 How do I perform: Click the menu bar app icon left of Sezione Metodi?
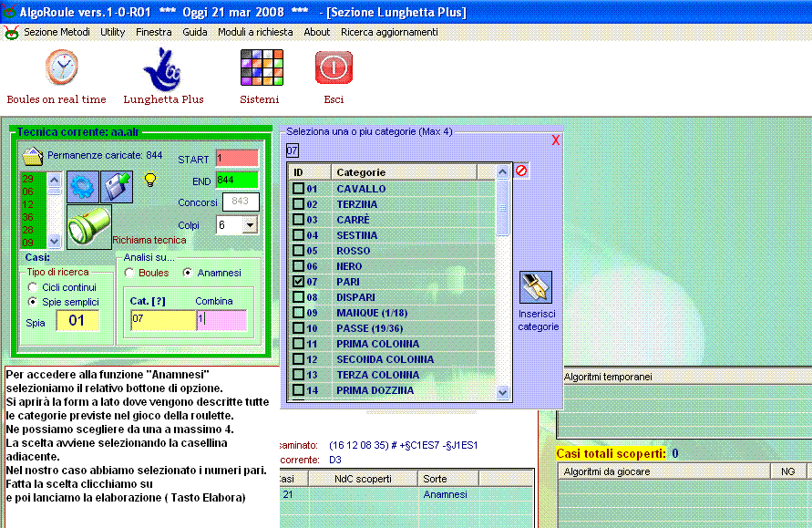pos(11,33)
